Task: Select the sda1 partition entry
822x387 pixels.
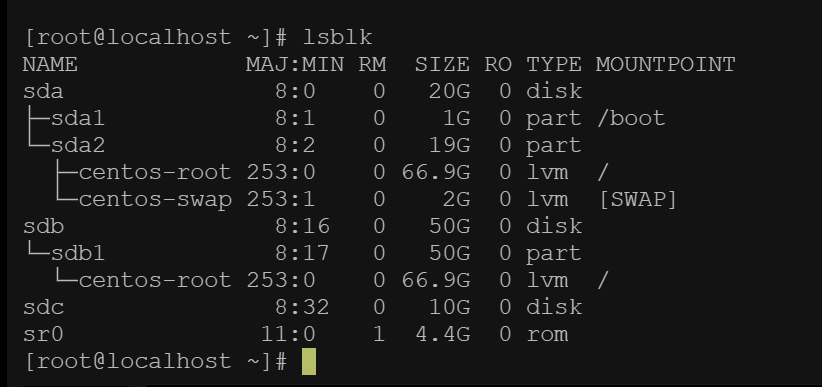Action: tap(78, 119)
